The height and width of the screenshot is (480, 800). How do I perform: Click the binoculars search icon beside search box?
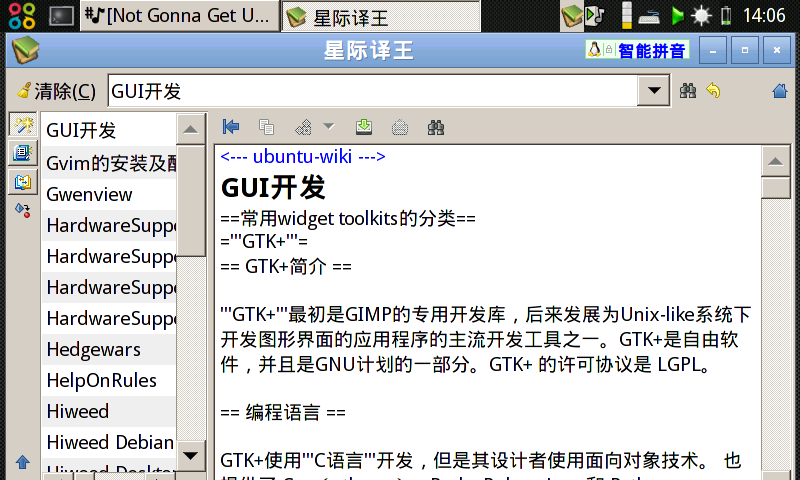(688, 91)
